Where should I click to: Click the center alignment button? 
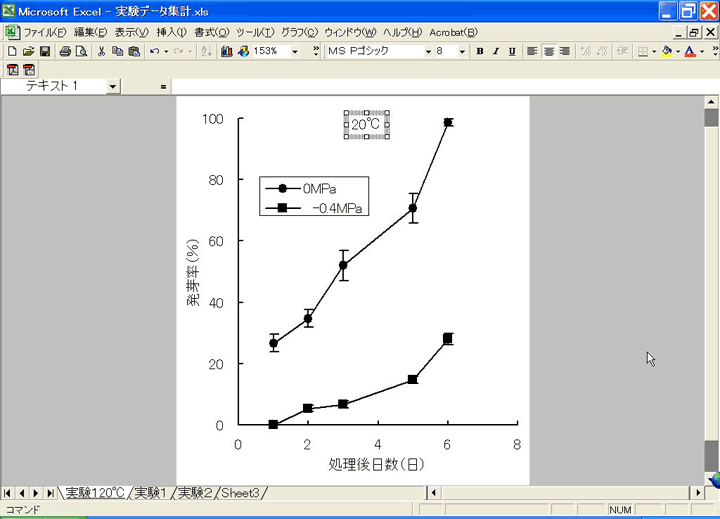click(548, 51)
